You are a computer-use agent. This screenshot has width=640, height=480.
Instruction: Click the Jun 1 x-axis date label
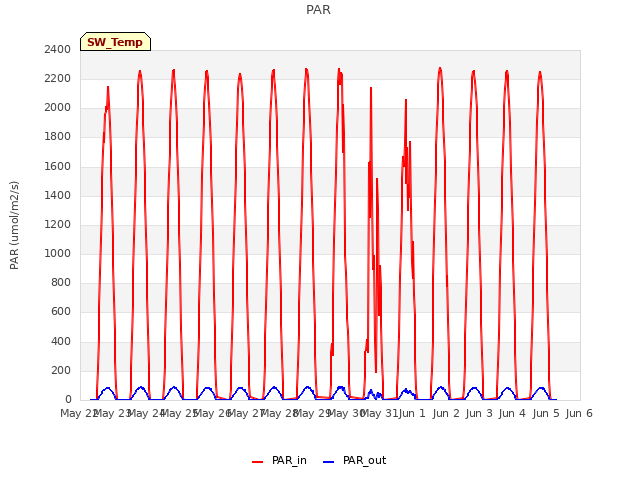click(412, 413)
